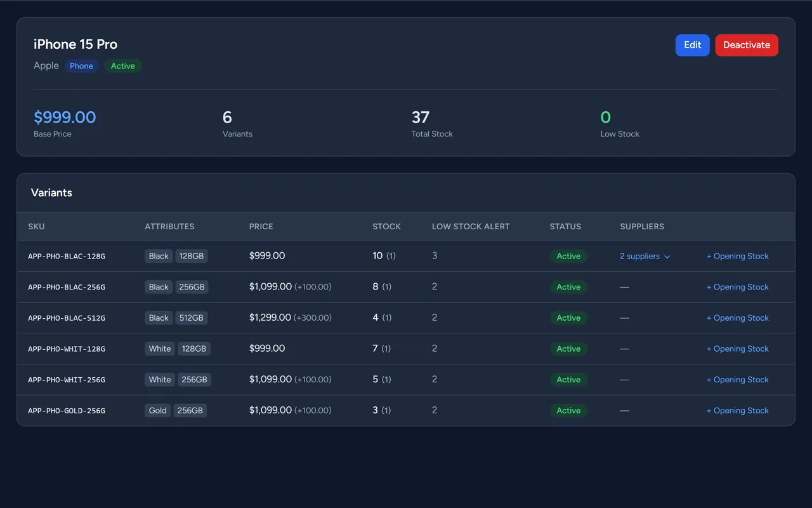Click the STATUS column header
This screenshot has width=812, height=508.
565,227
